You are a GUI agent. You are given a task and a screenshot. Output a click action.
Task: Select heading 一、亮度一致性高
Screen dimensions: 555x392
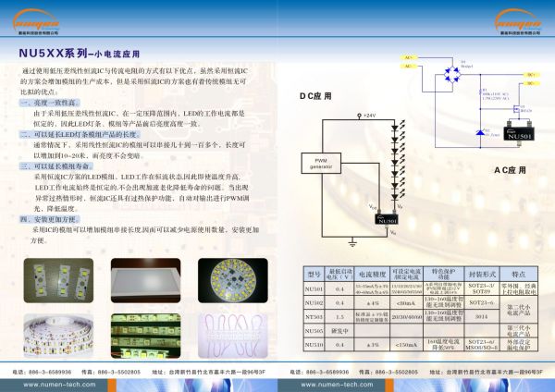[x=50, y=103]
